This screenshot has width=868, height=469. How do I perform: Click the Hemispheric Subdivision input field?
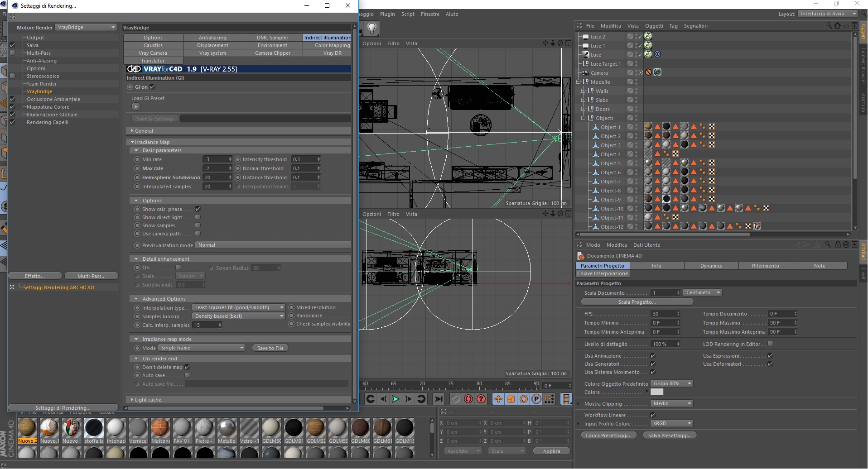point(217,177)
